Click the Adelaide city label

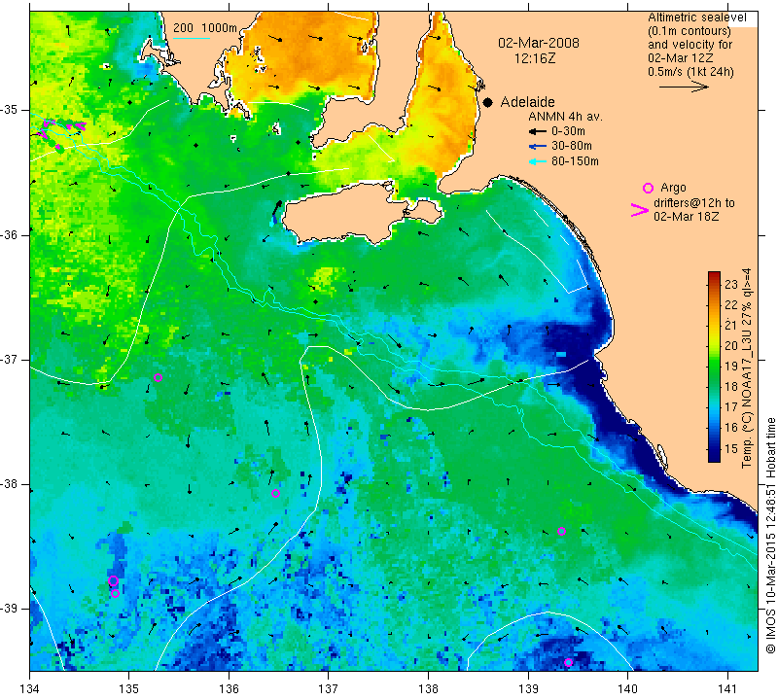point(527,102)
